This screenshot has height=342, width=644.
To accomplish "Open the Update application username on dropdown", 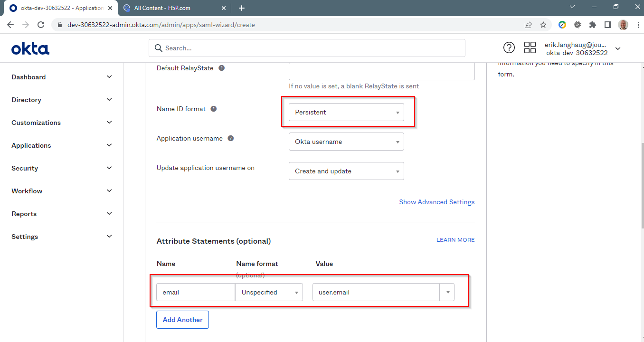I will click(346, 171).
